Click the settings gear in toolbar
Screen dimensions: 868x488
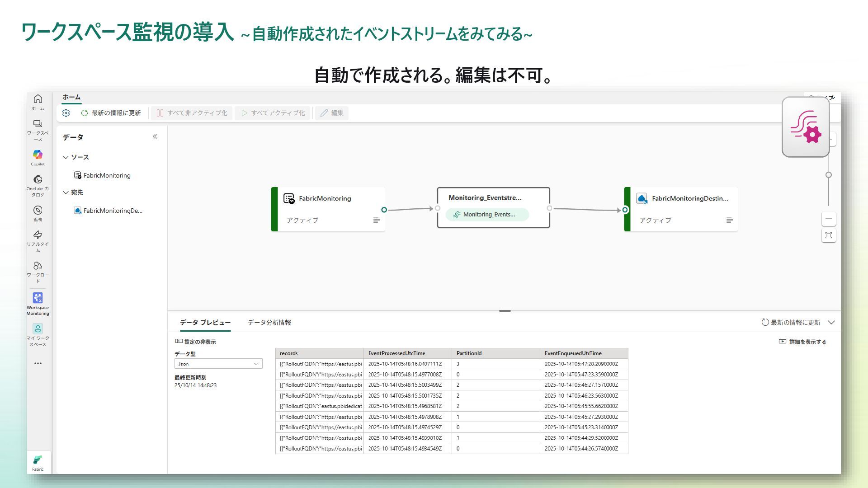click(66, 113)
